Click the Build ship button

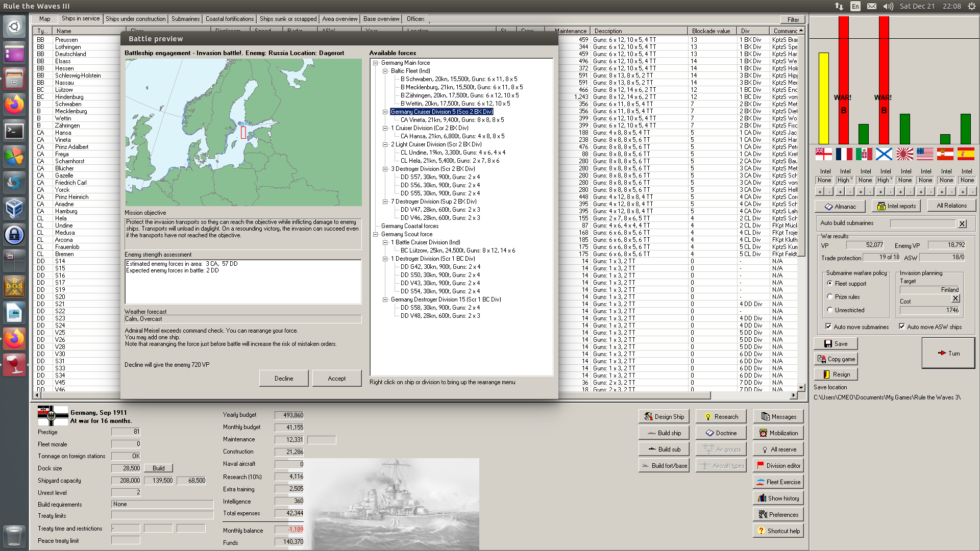664,433
